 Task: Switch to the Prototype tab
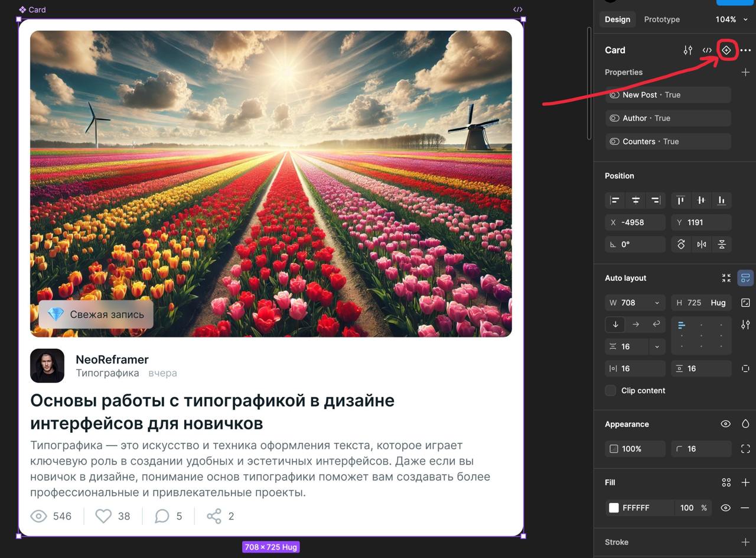(661, 19)
